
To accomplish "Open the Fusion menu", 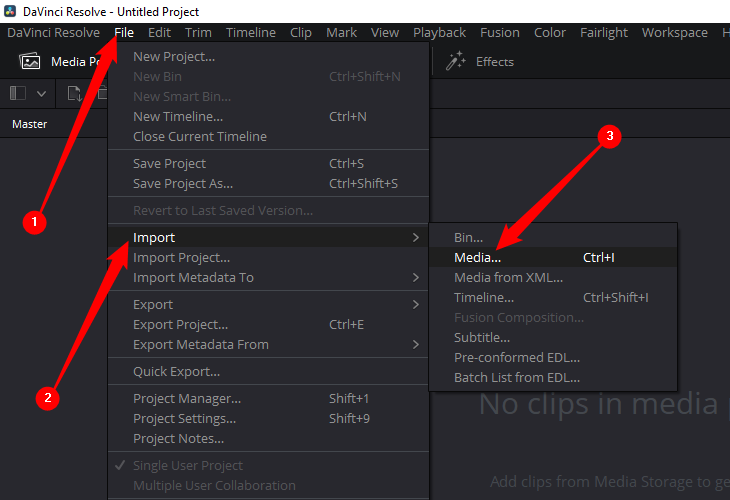I will [x=500, y=33].
